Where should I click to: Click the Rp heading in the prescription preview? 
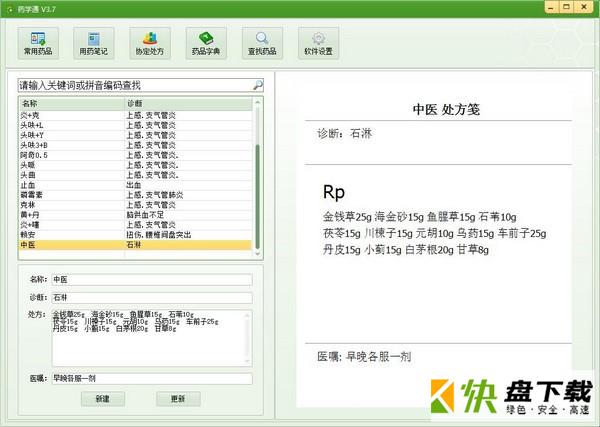click(334, 192)
